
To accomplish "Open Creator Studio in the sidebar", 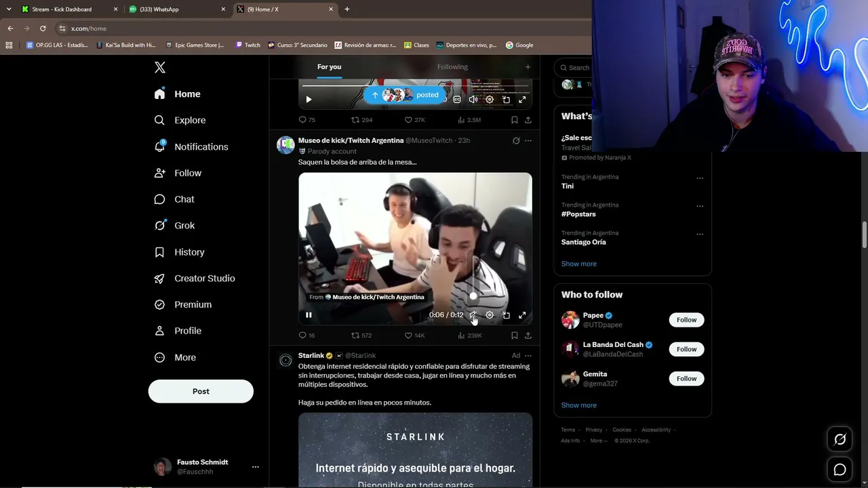I will click(195, 279).
